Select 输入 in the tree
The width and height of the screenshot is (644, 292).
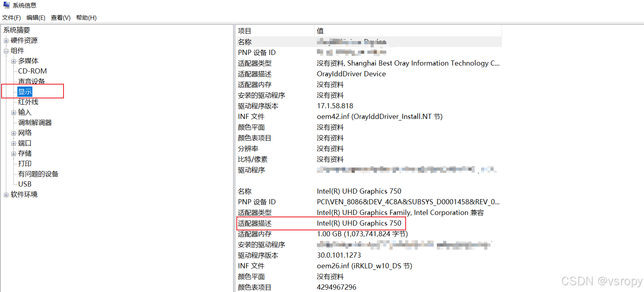click(x=24, y=112)
